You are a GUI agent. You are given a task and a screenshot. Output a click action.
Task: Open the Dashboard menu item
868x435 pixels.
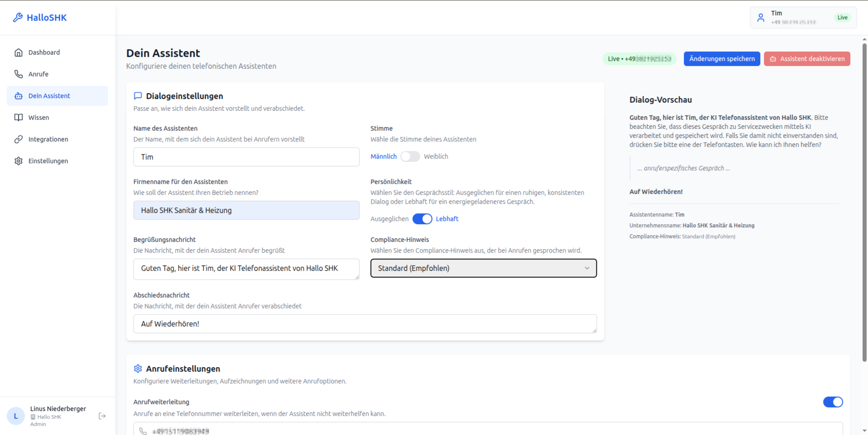[x=57, y=52]
